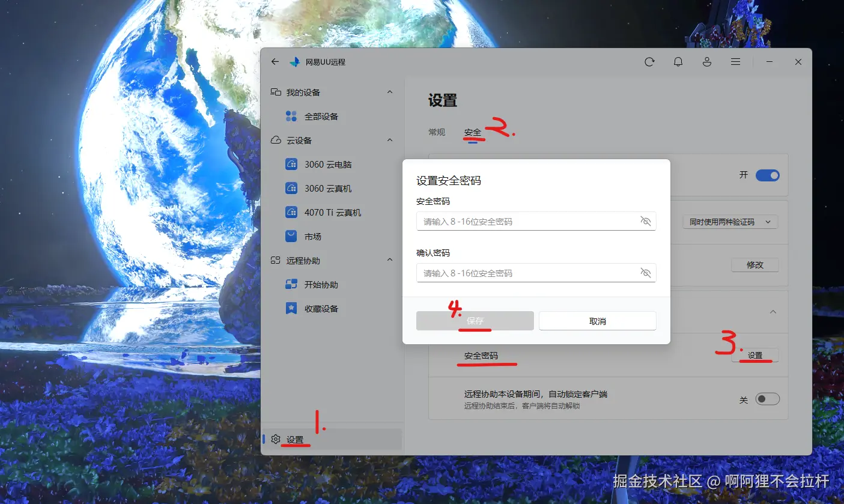The width and height of the screenshot is (844, 504).
Task: Click the settings gear icon in sidebar
Action: (x=276, y=440)
